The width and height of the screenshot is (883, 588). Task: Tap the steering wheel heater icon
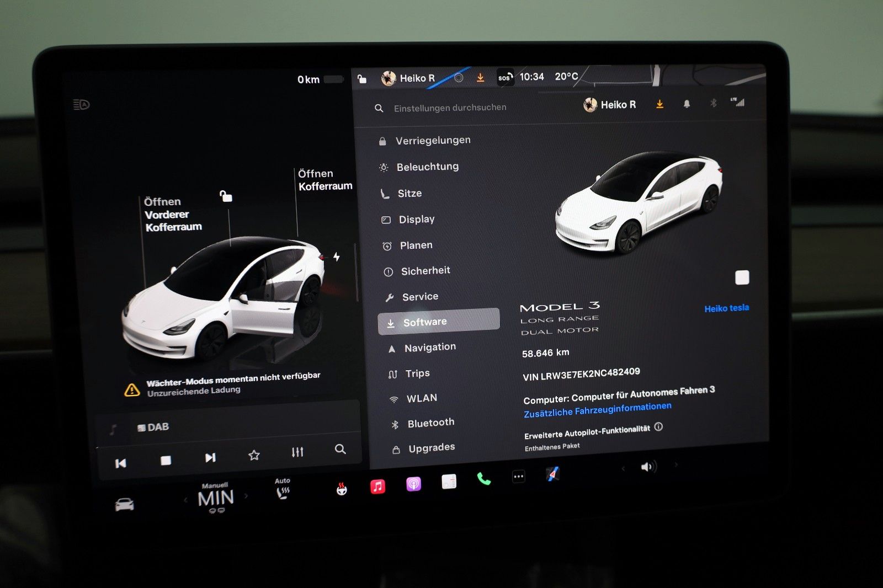[342, 489]
